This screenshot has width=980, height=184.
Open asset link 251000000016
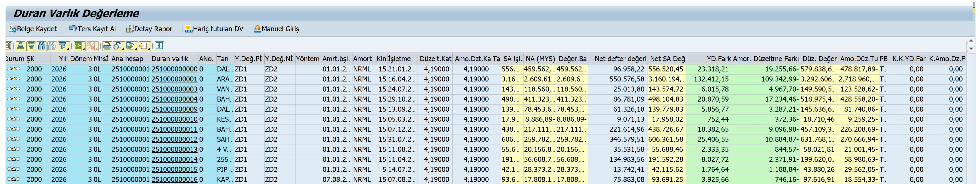[x=175, y=179]
